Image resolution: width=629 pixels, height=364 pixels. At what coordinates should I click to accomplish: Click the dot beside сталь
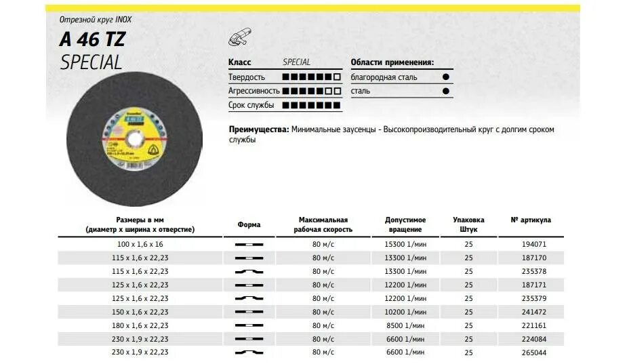[446, 91]
